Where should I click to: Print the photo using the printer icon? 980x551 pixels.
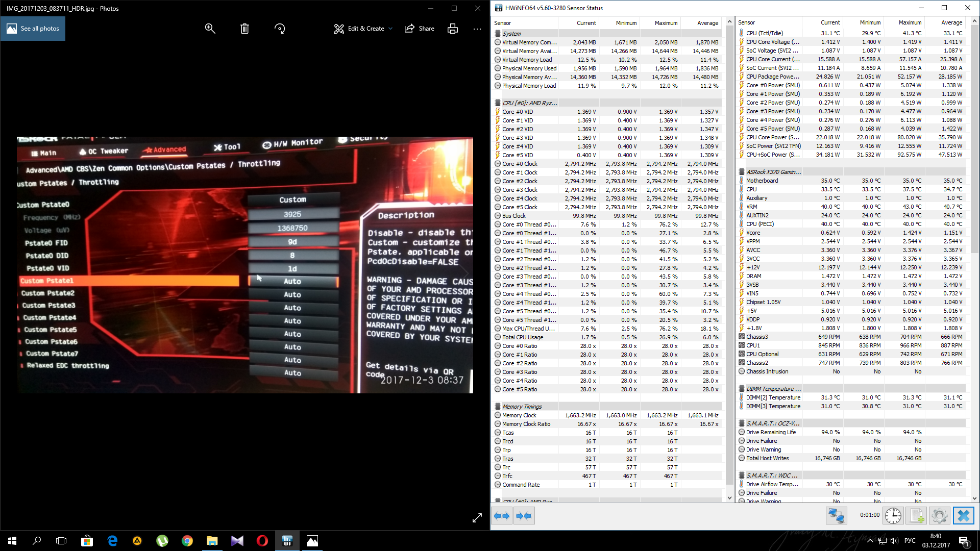pos(452,29)
